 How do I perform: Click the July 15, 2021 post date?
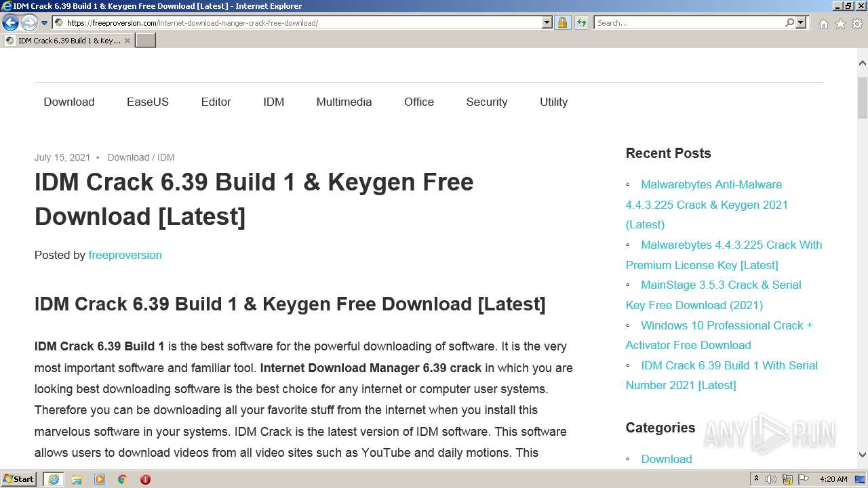[62, 157]
